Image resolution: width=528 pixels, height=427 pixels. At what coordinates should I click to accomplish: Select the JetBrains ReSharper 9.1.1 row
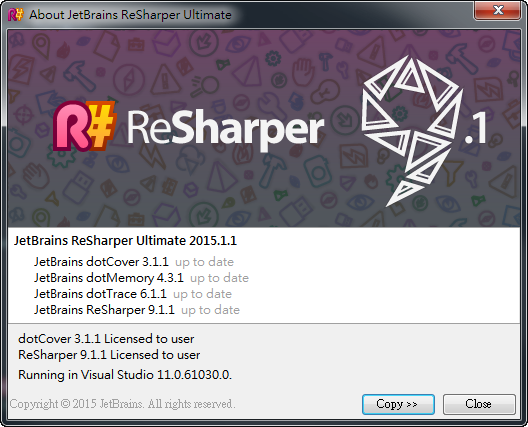137,310
